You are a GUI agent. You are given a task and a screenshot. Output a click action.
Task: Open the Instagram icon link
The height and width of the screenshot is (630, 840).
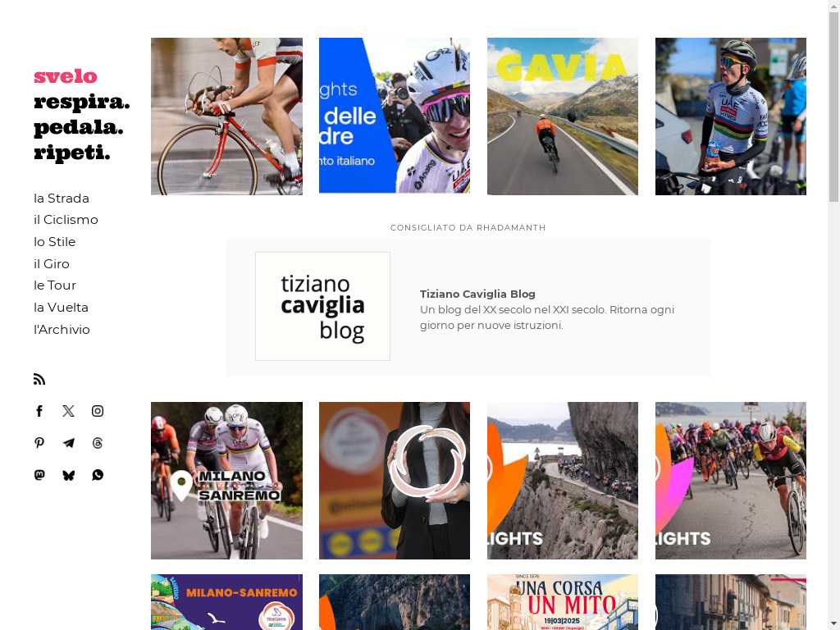98,411
